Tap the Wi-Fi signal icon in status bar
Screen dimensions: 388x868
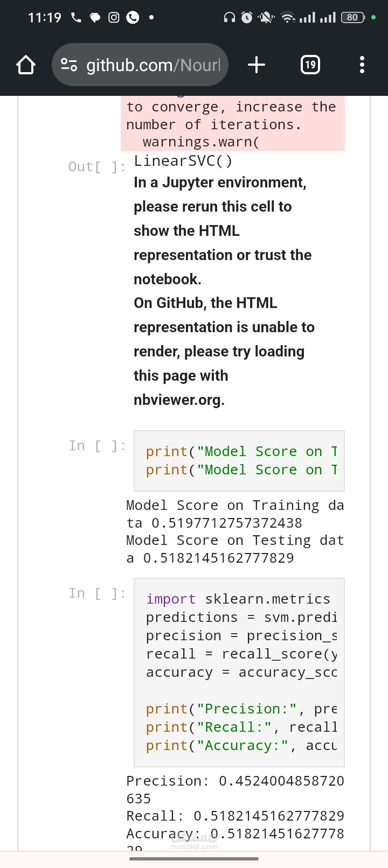click(x=288, y=18)
